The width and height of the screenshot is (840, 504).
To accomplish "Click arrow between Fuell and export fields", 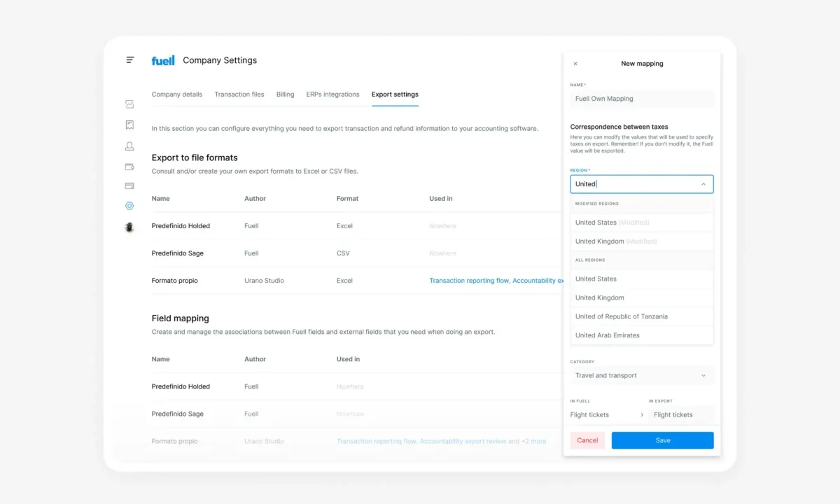I will (x=642, y=415).
